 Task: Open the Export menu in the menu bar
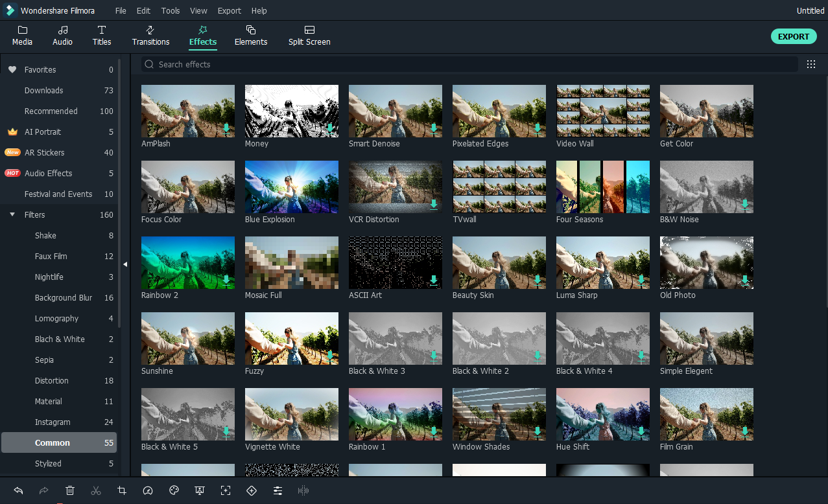pos(230,11)
